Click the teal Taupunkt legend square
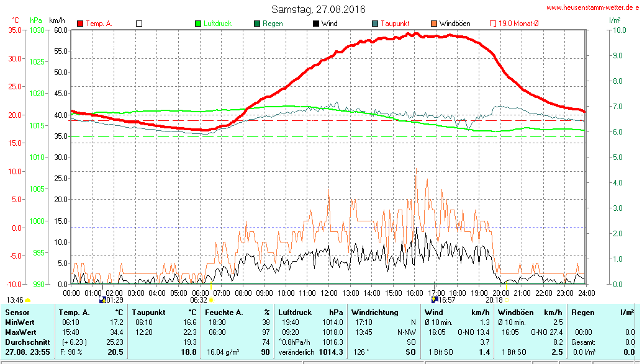Screen dimensions: 642x364 pyautogui.click(x=375, y=24)
